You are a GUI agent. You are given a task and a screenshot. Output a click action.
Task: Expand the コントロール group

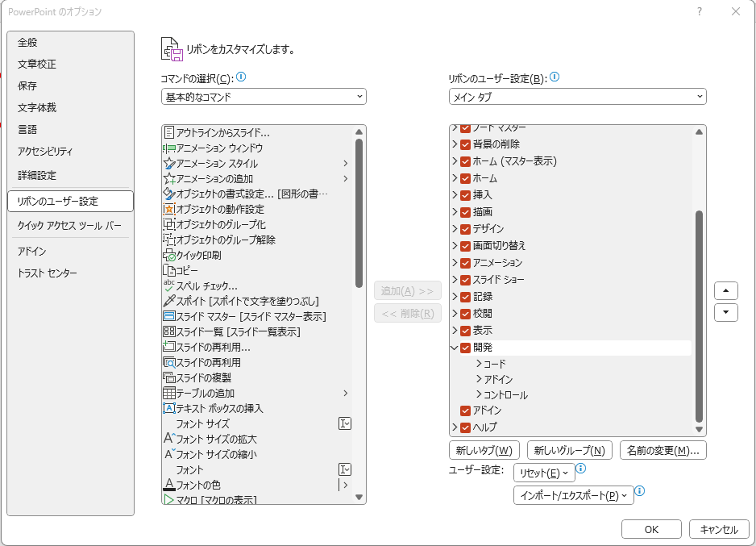[479, 394]
